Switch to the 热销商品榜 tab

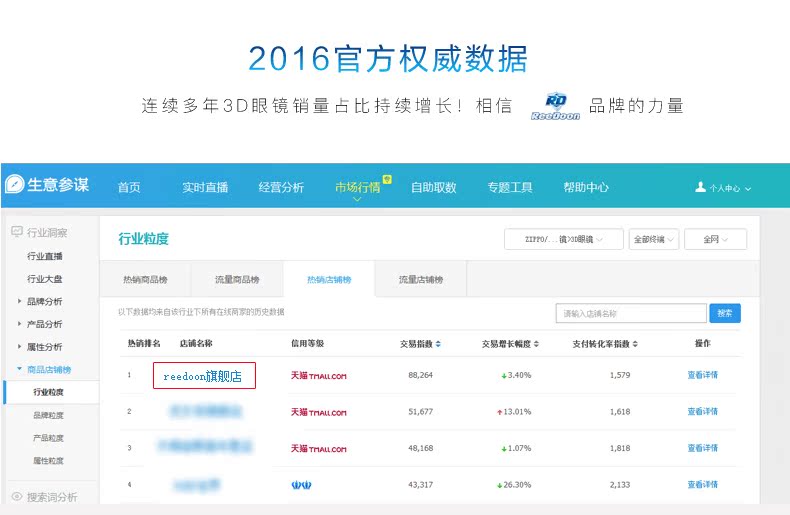point(145,279)
